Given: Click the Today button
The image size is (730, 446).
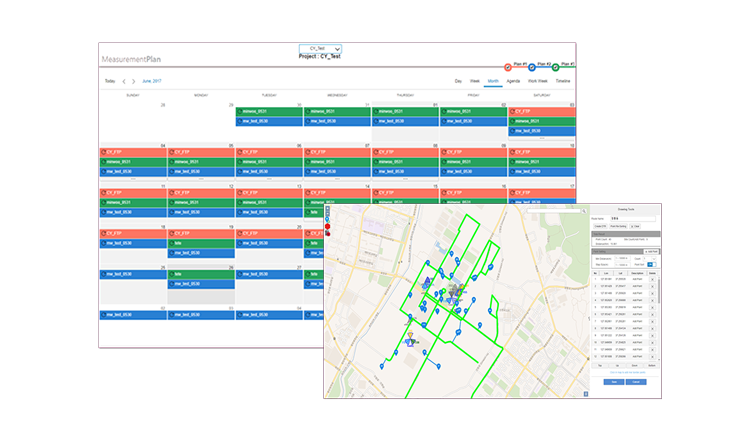Looking at the screenshot, I should click(109, 81).
